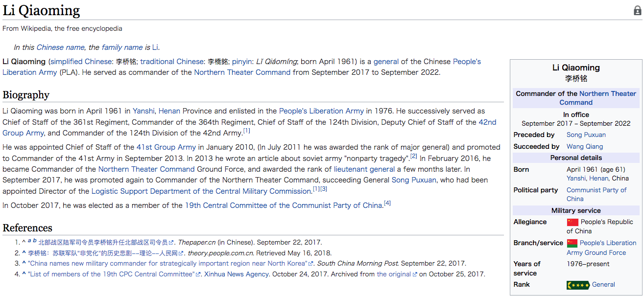644x296 pixels.
Task: Open the General rank link in infobox
Action: click(603, 285)
